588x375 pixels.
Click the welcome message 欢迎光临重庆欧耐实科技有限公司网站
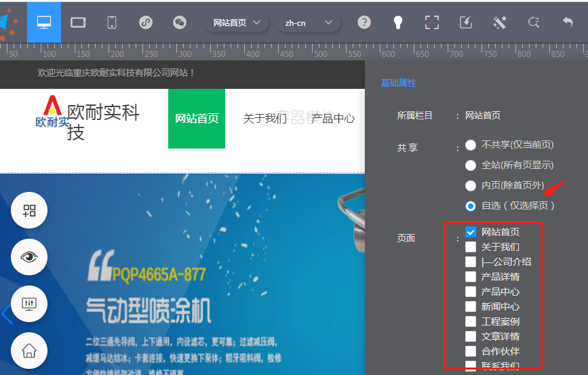point(116,73)
